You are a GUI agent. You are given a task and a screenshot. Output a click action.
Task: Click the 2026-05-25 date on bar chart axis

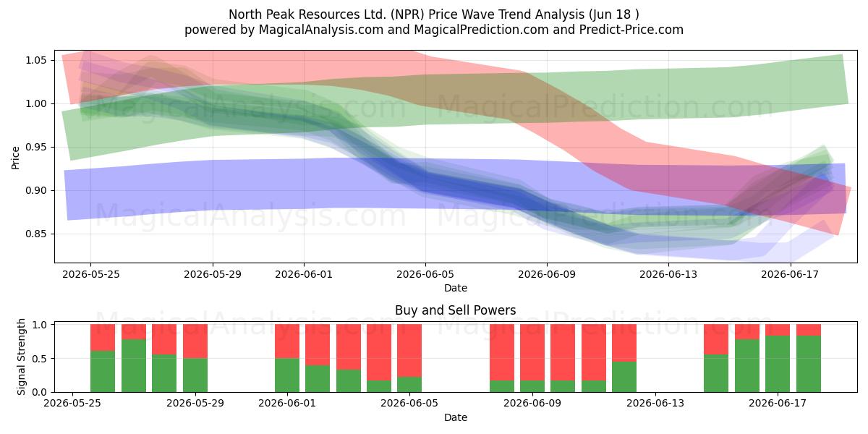click(72, 404)
